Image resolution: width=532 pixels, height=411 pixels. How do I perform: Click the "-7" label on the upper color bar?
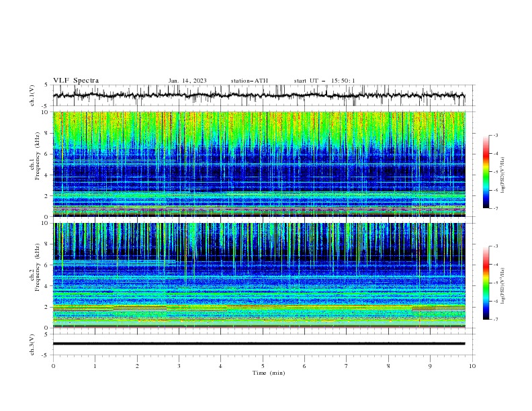point(496,209)
